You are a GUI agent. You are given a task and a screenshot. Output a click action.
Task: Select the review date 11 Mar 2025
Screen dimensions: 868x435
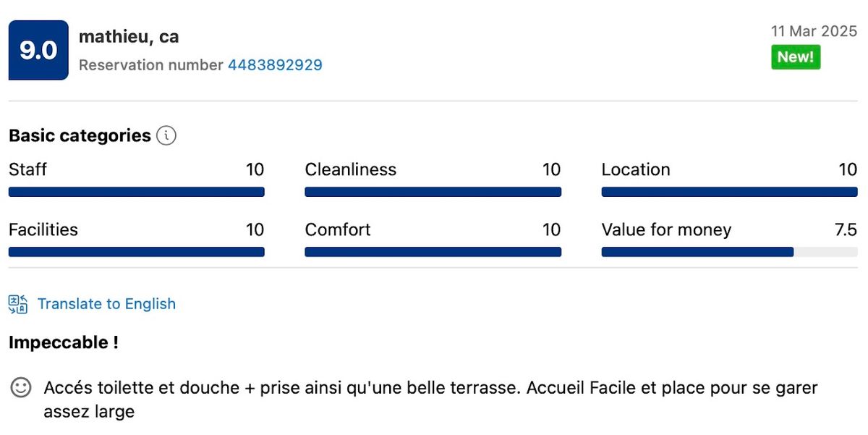pos(814,31)
